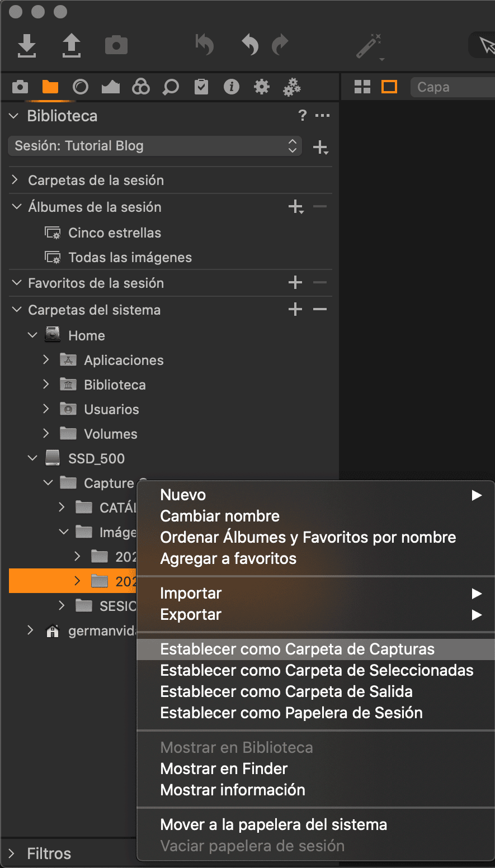Screen dimensions: 495x868
Task: Click the Import images arrow icon
Action: click(x=26, y=46)
